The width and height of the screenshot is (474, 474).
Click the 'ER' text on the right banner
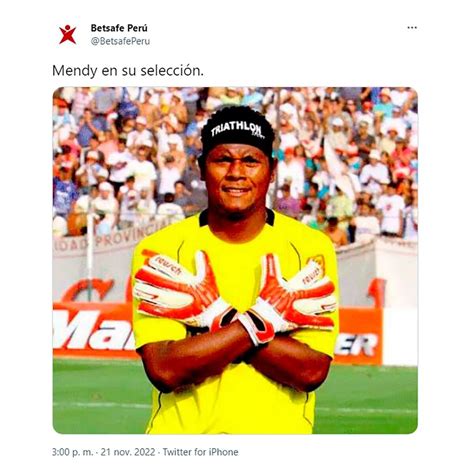click(357, 345)
